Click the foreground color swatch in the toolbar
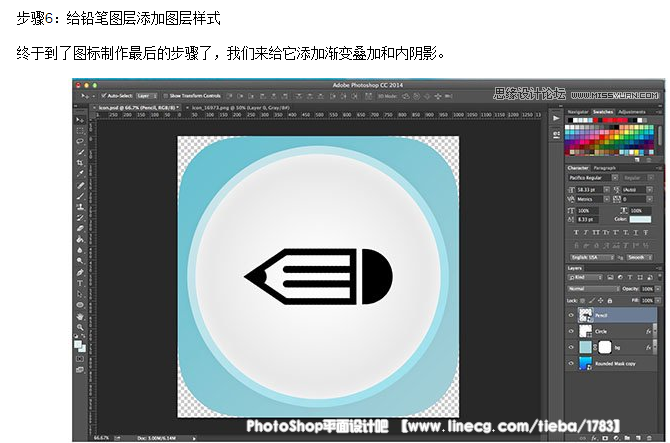Viewport: 670px width, 443px height. click(78, 342)
